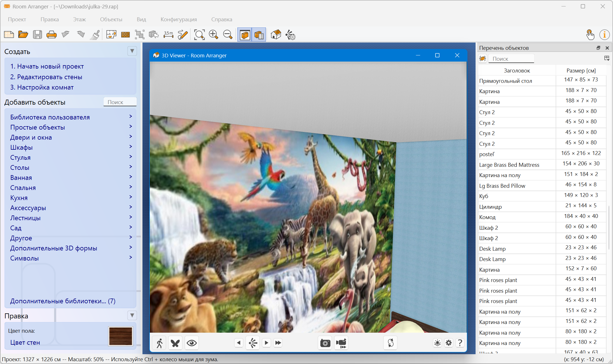The width and height of the screenshot is (613, 364).
Task: Open Дополнительные библиотеки link
Action: point(63,301)
